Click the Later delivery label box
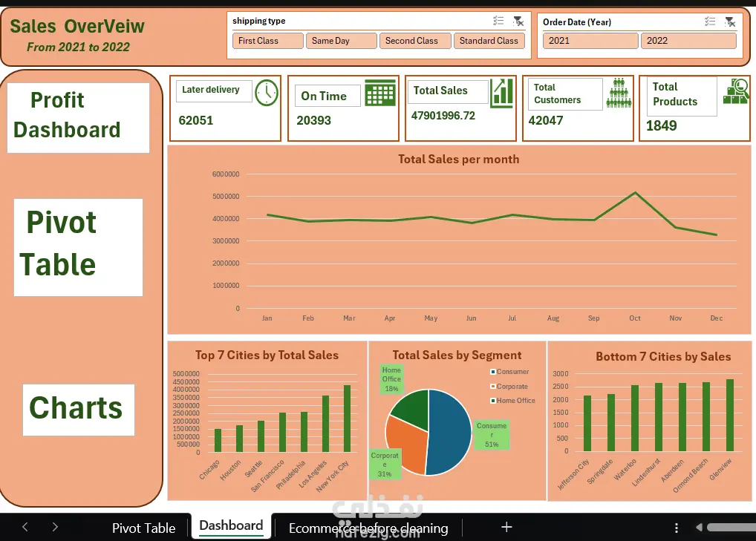The image size is (756, 541). (214, 91)
